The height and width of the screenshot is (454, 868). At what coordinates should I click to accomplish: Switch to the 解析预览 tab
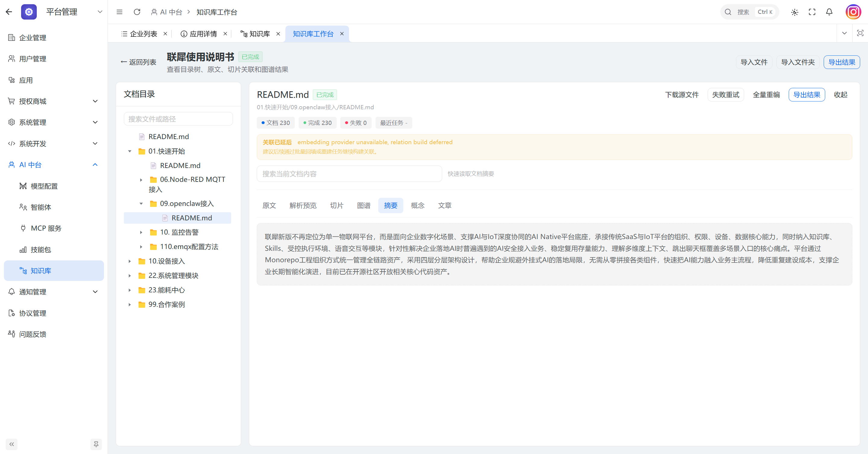[x=303, y=205]
